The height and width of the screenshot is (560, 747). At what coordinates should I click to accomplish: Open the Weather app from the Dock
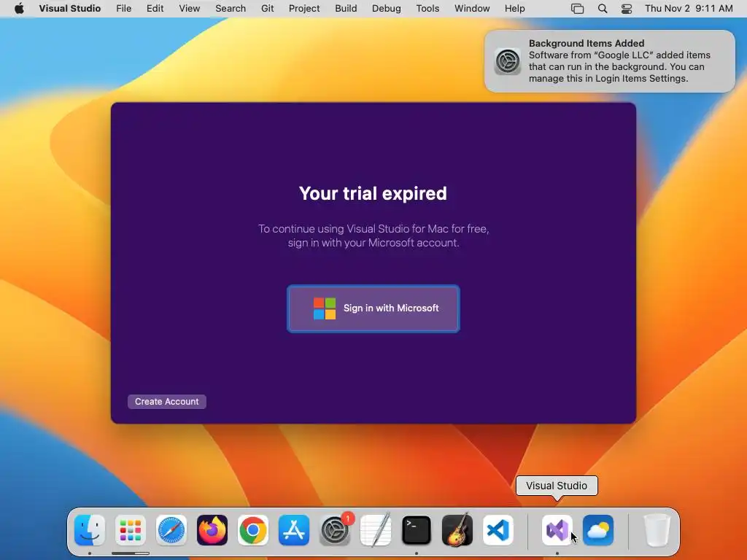tap(598, 530)
